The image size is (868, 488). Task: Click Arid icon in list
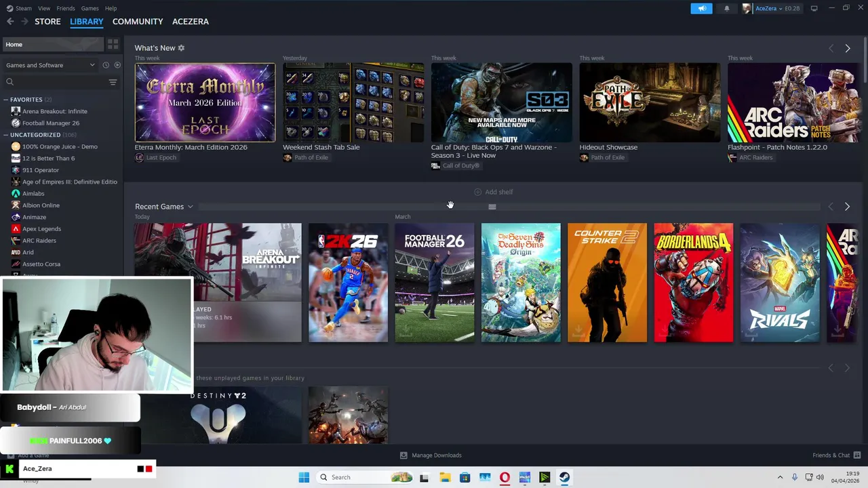16,252
